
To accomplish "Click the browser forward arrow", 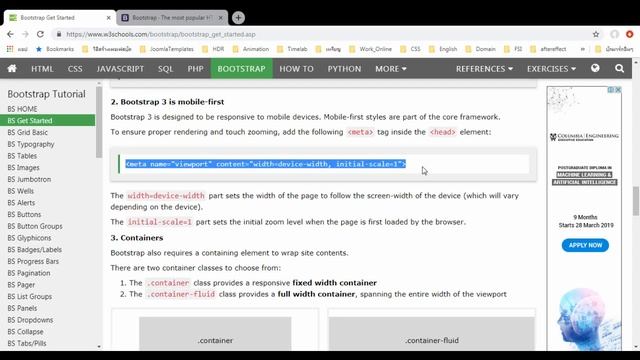I will click(x=25, y=34).
